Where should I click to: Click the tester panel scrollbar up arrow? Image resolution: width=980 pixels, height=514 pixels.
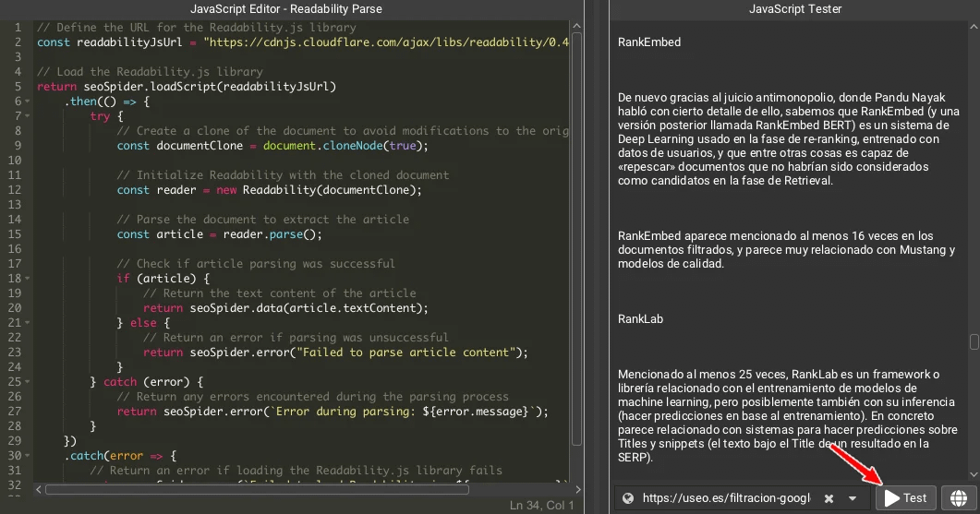click(974, 26)
